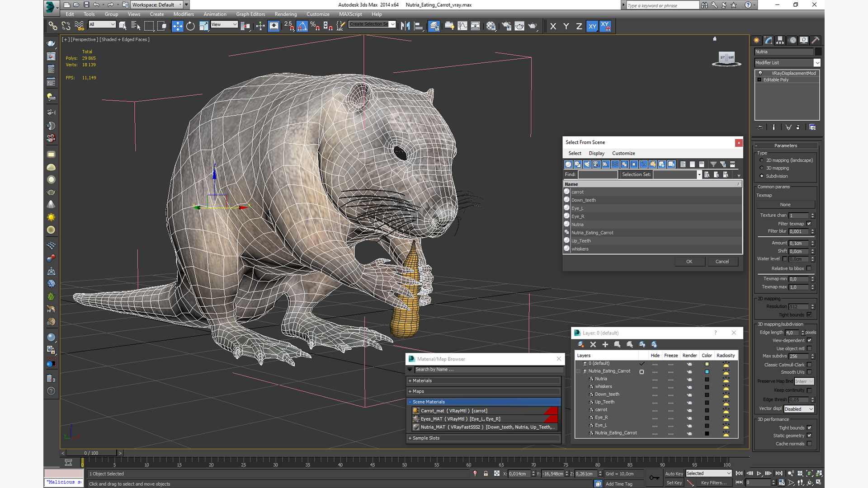Enable the Classic Catmull-Clark checkbox
Image resolution: width=868 pixels, height=488 pixels.
(809, 365)
